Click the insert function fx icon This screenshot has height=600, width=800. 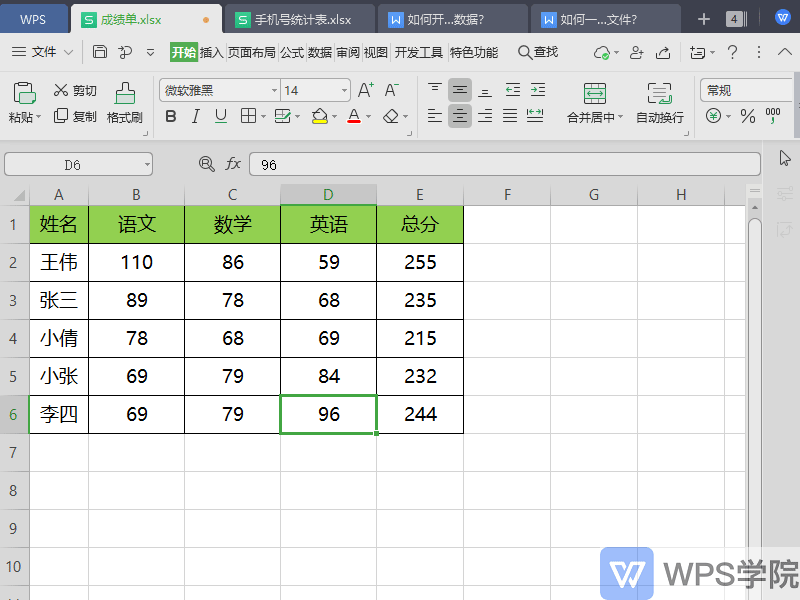(x=233, y=164)
